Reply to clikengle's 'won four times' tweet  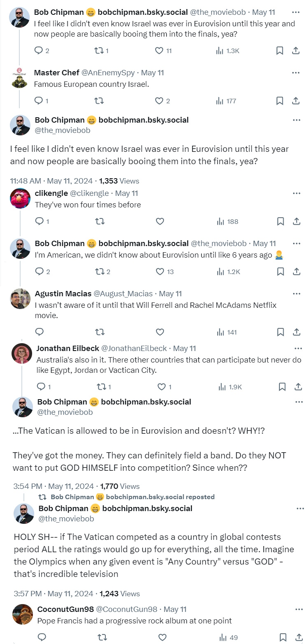point(40,221)
